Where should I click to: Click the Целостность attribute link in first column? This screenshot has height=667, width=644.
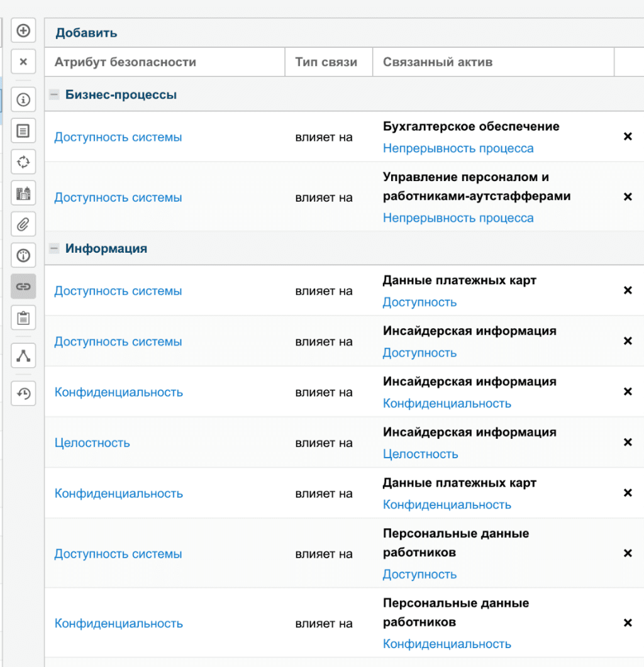tap(92, 443)
